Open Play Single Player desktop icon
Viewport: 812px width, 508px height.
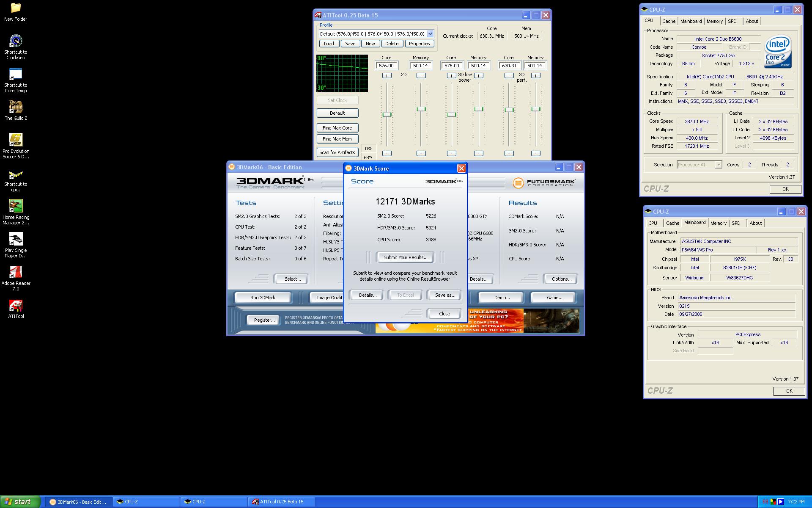(x=16, y=239)
